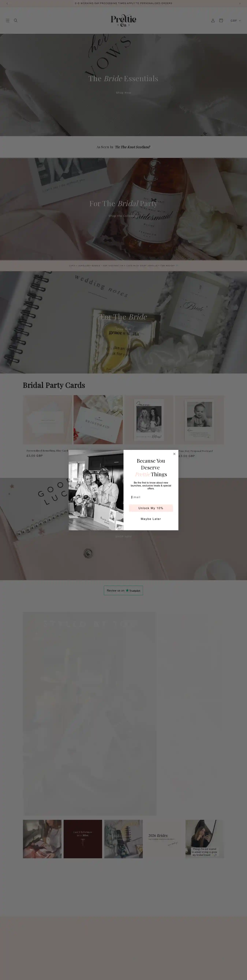Open the hamburger navigation menu
Image resolution: width=247 pixels, height=980 pixels.
[8, 20]
